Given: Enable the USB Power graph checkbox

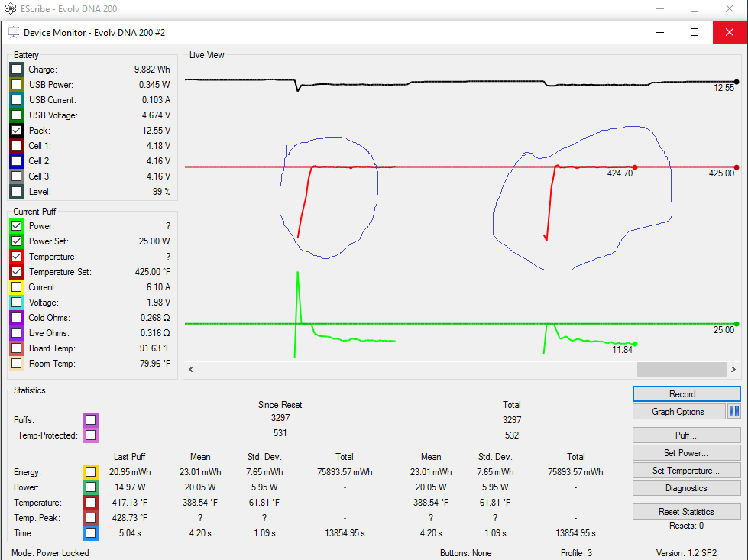Looking at the screenshot, I should [17, 85].
